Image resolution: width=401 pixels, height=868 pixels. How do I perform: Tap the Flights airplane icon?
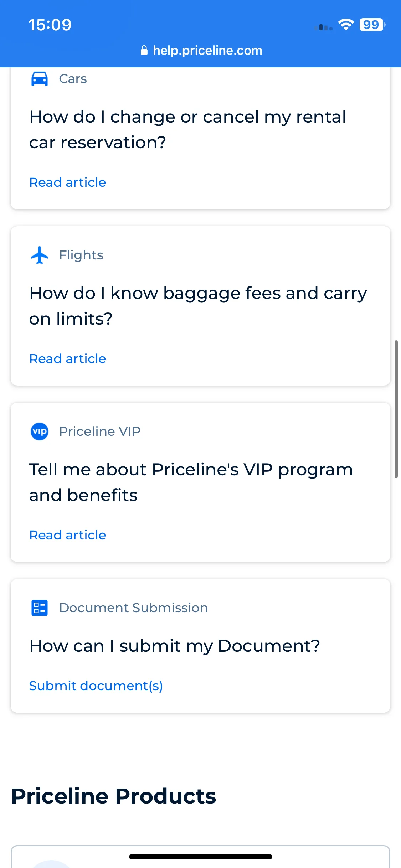[40, 255]
